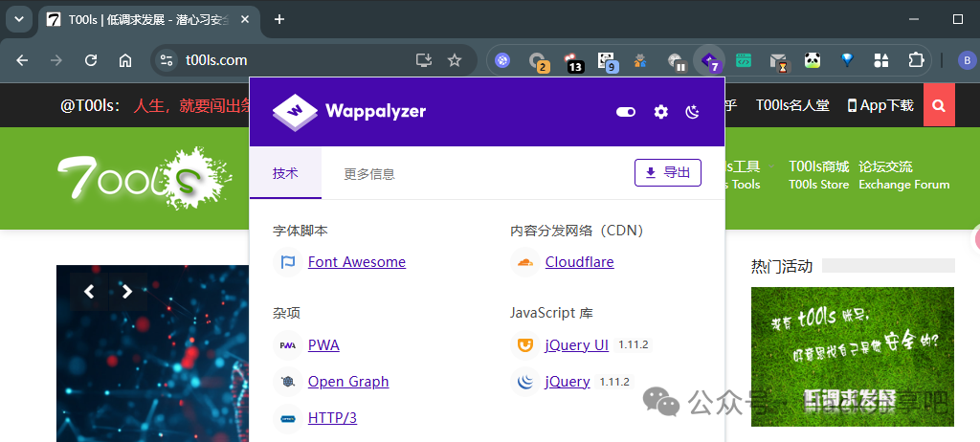Click the detective figure extension icon
The width and height of the screenshot is (980, 442).
[x=640, y=60]
